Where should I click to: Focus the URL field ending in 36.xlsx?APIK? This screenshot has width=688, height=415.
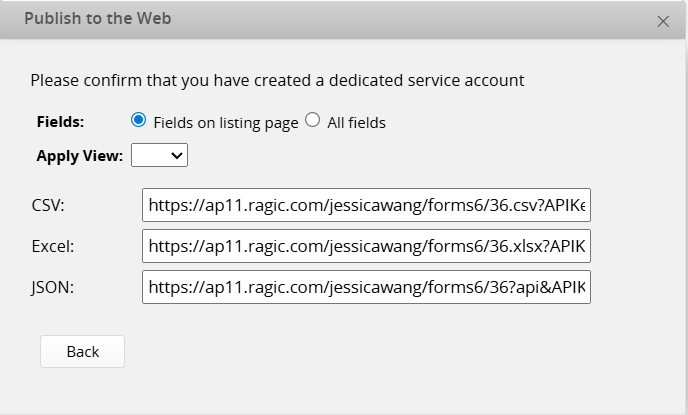point(366,246)
